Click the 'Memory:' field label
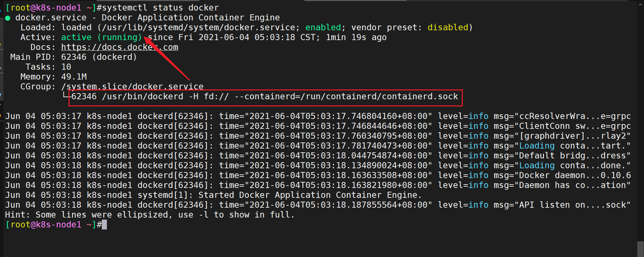Screen dimensions: 644x257 [x=38, y=76]
